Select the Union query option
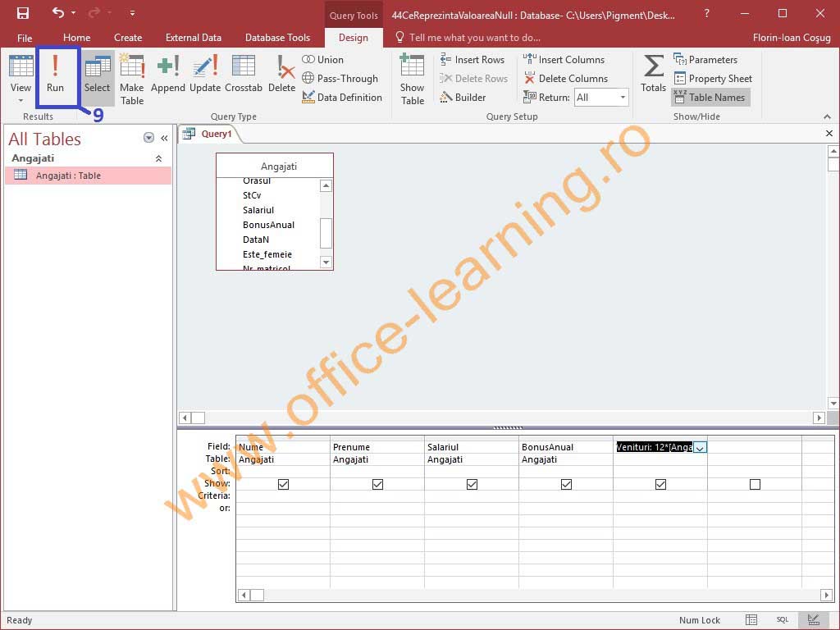The width and height of the screenshot is (840, 630). coord(322,59)
